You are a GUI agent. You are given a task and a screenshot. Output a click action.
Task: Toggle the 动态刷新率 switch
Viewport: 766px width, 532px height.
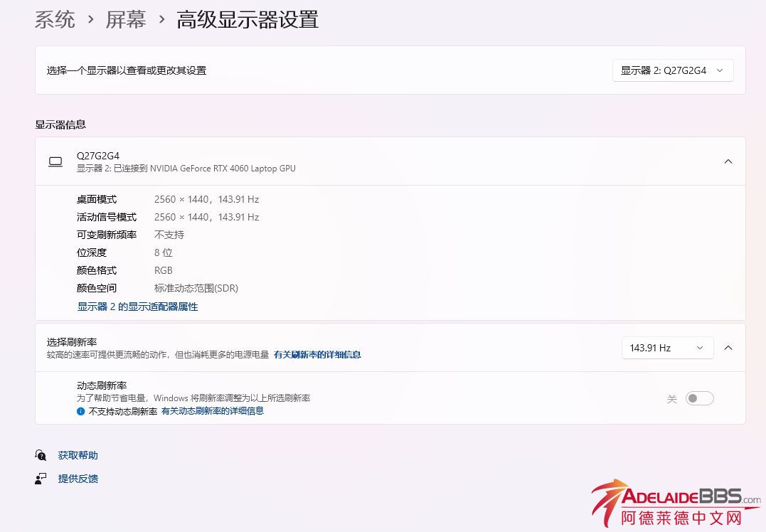699,398
